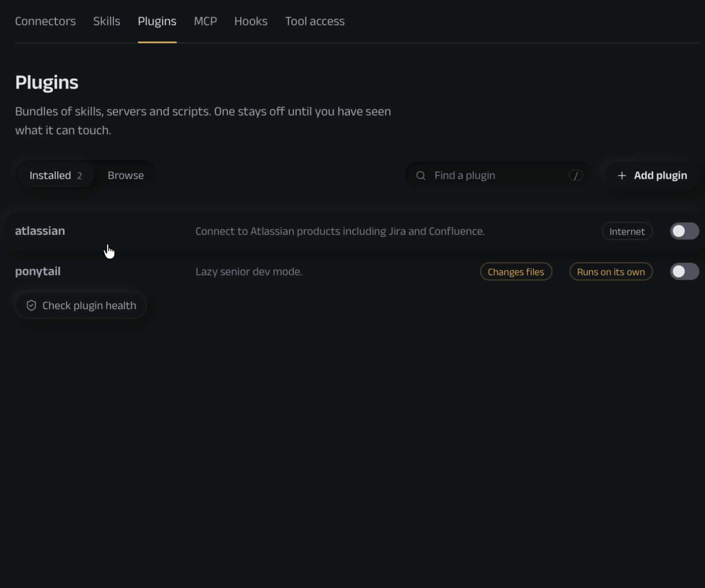Enable the ponytail plugin toggle
Image resolution: width=705 pixels, height=588 pixels.
click(684, 272)
